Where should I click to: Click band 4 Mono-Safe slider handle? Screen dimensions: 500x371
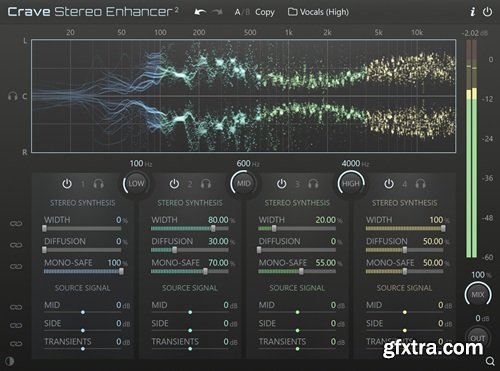(x=405, y=271)
